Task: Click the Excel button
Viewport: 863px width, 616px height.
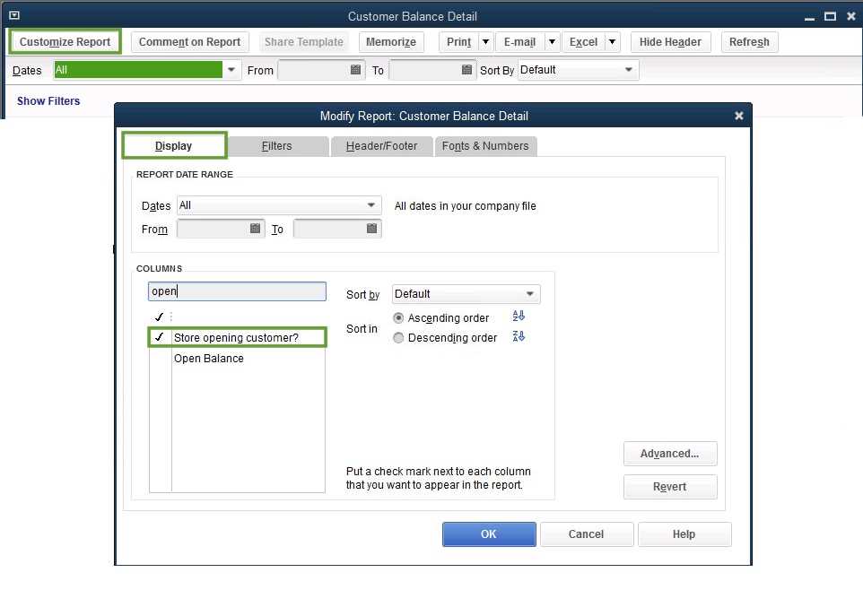Action: pyautogui.click(x=583, y=42)
